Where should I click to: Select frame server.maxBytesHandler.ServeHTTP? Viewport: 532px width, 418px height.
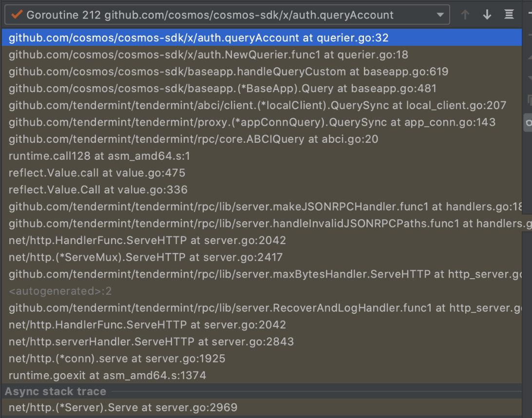pos(262,274)
